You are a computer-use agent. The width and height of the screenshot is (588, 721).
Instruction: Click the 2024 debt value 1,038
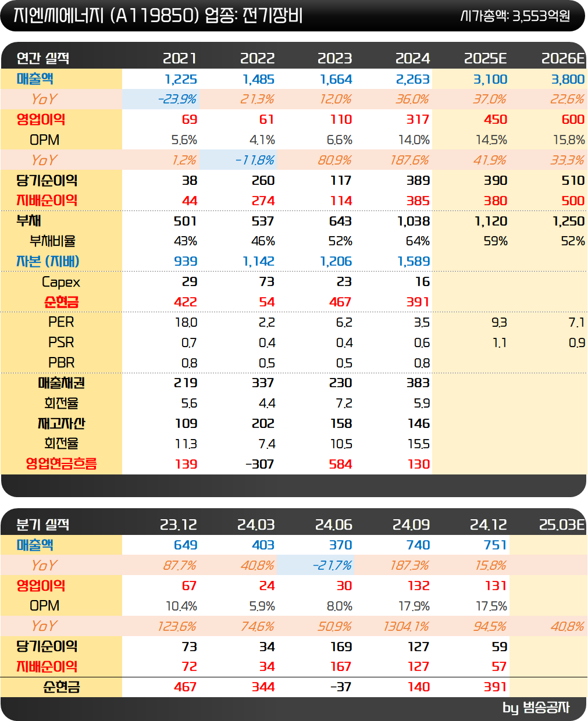coord(414,222)
